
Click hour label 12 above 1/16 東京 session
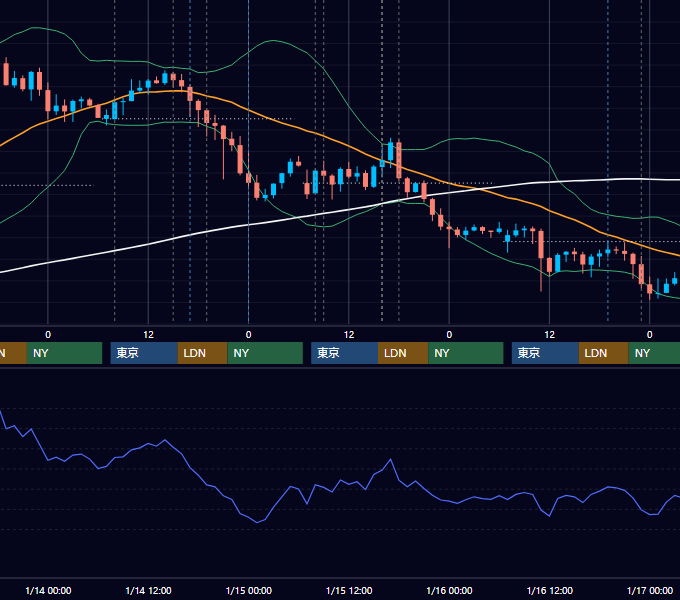(549, 335)
